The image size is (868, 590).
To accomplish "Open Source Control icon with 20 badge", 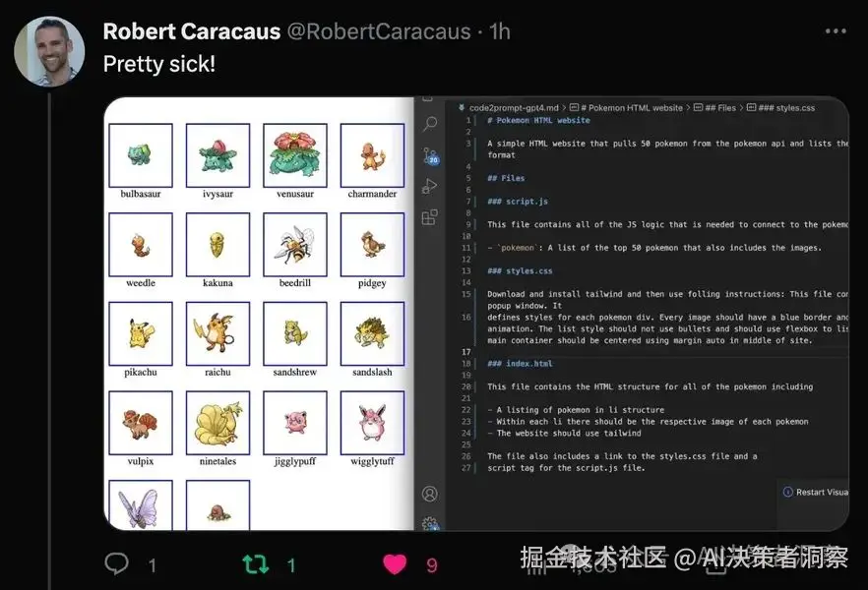I will click(430, 155).
